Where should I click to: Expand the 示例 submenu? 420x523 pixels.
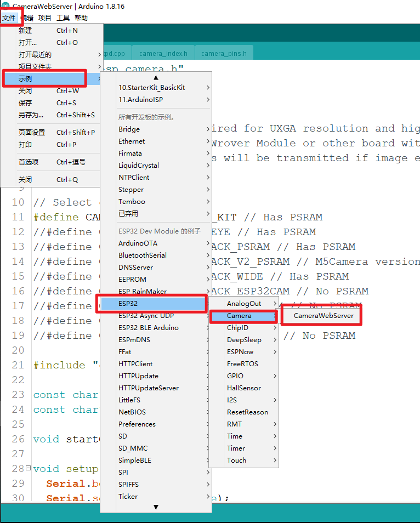point(51,79)
